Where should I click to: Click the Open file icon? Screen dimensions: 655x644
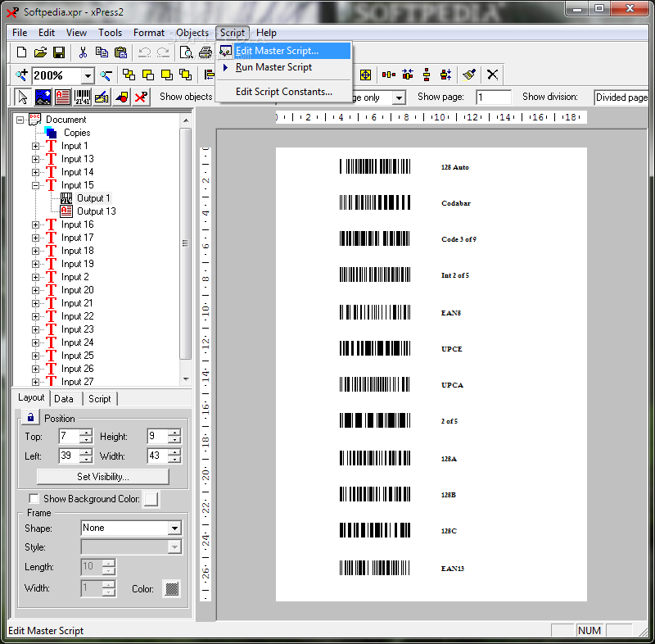pos(40,52)
